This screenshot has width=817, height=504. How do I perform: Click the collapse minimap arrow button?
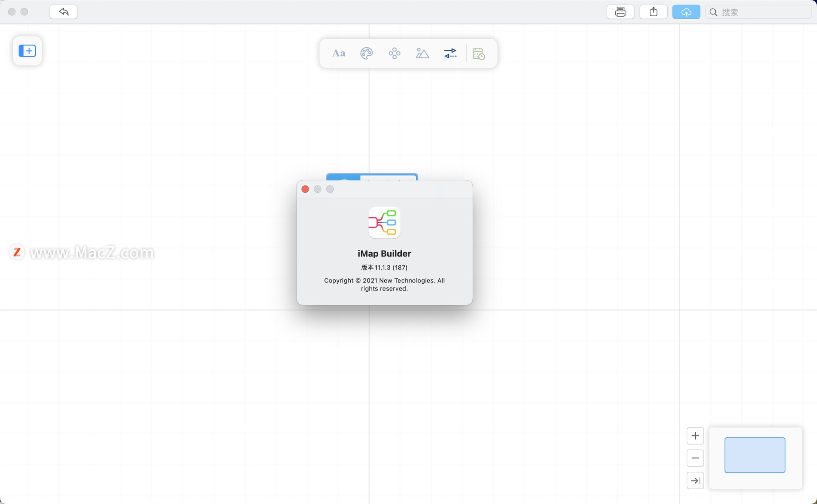695,481
